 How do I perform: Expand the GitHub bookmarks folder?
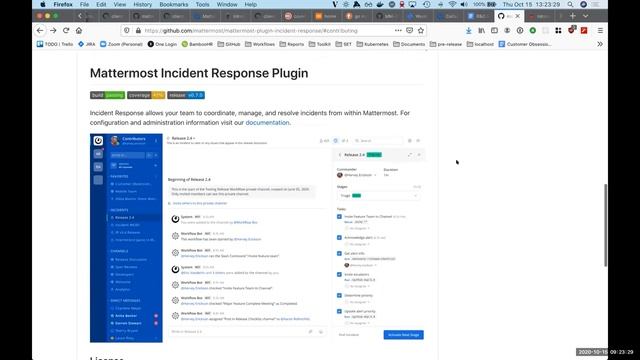coord(229,44)
